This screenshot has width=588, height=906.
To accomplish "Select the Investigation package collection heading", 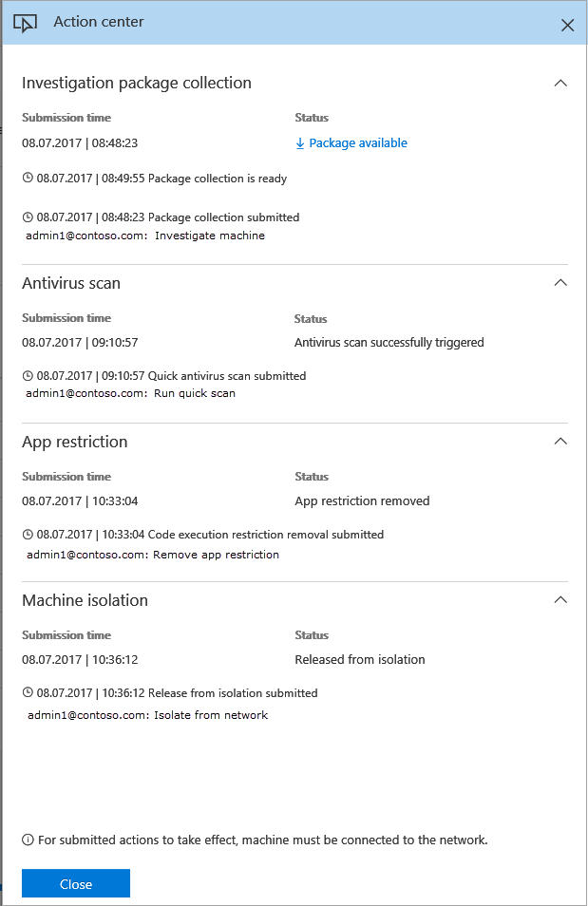I will click(x=137, y=83).
